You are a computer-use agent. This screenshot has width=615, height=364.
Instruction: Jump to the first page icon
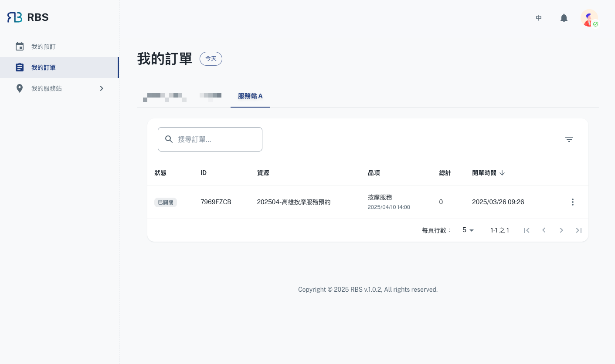click(527, 230)
